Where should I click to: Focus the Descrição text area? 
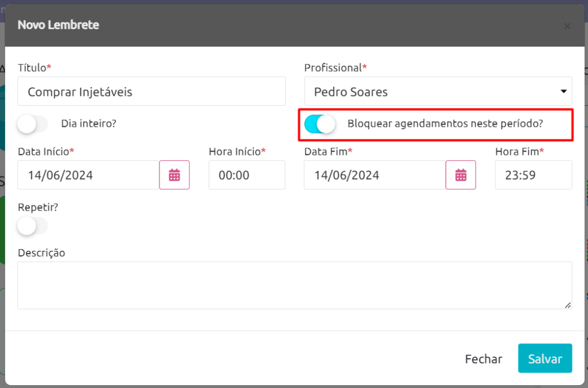coord(295,285)
